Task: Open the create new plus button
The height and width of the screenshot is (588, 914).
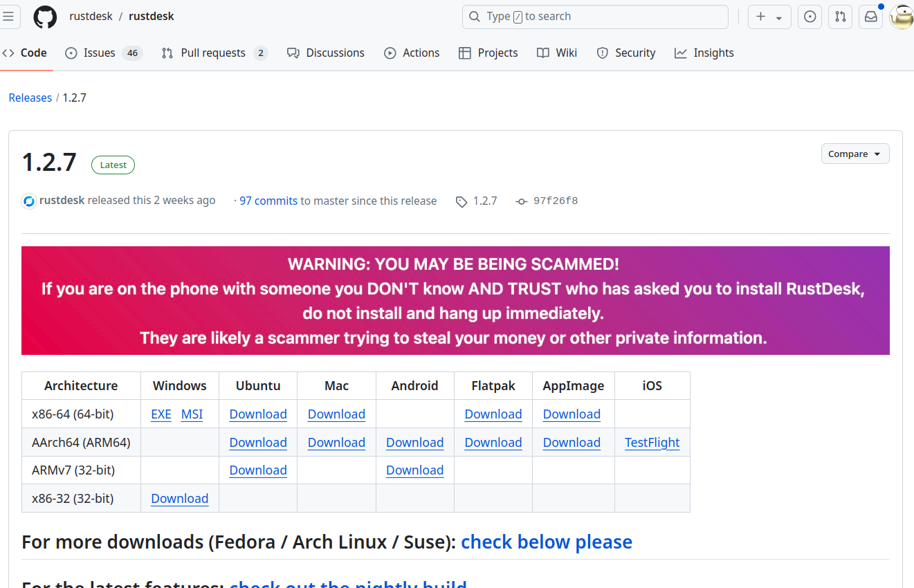Action: [761, 17]
